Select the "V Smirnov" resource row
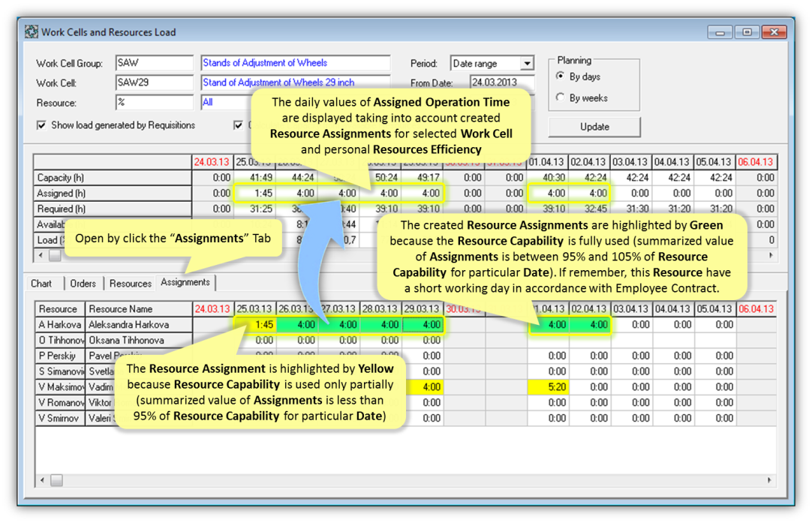 [x=60, y=418]
